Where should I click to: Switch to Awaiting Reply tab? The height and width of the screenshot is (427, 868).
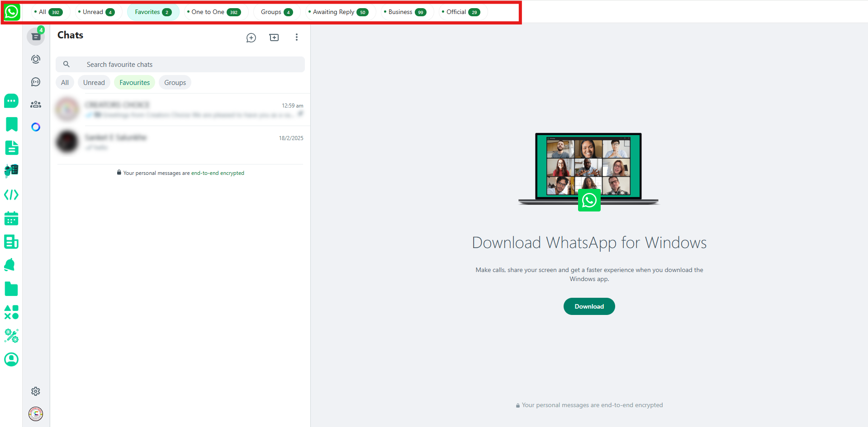pyautogui.click(x=338, y=12)
